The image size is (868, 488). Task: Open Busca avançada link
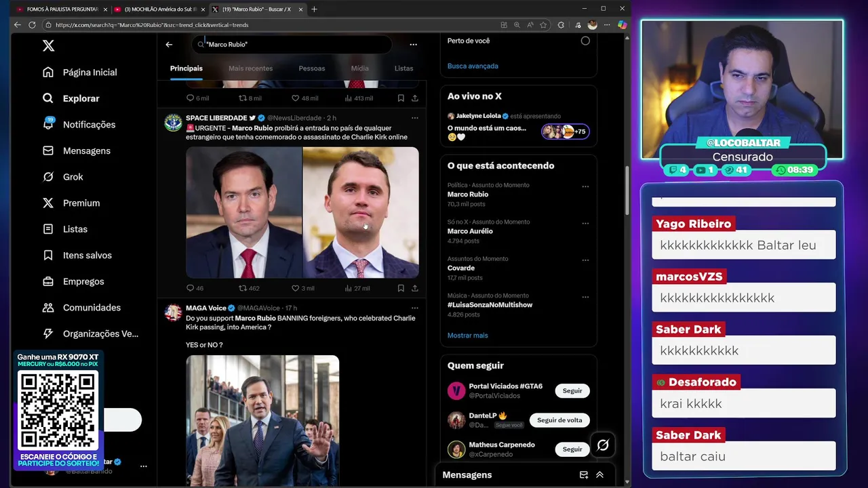[x=473, y=66]
